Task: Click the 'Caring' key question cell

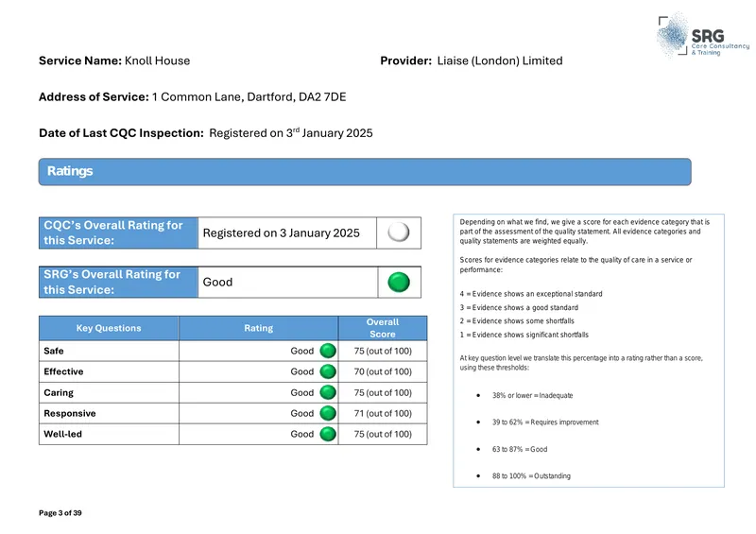Action: pos(109,392)
